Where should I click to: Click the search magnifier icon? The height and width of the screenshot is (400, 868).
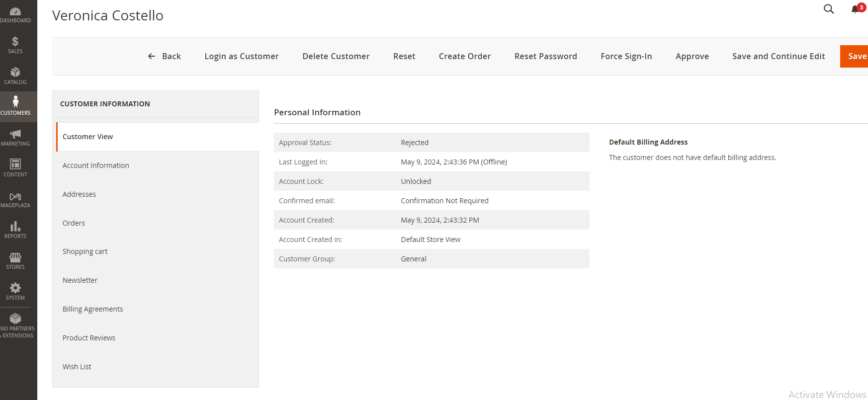point(829,9)
